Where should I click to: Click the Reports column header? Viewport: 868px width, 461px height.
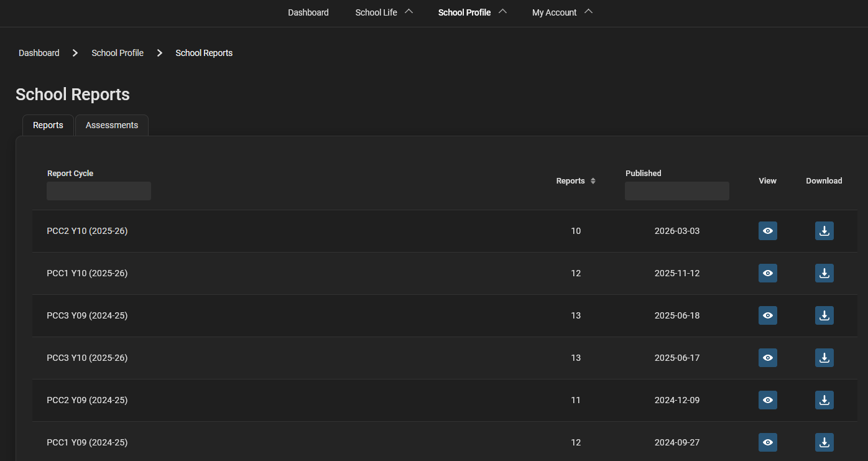[x=570, y=181]
